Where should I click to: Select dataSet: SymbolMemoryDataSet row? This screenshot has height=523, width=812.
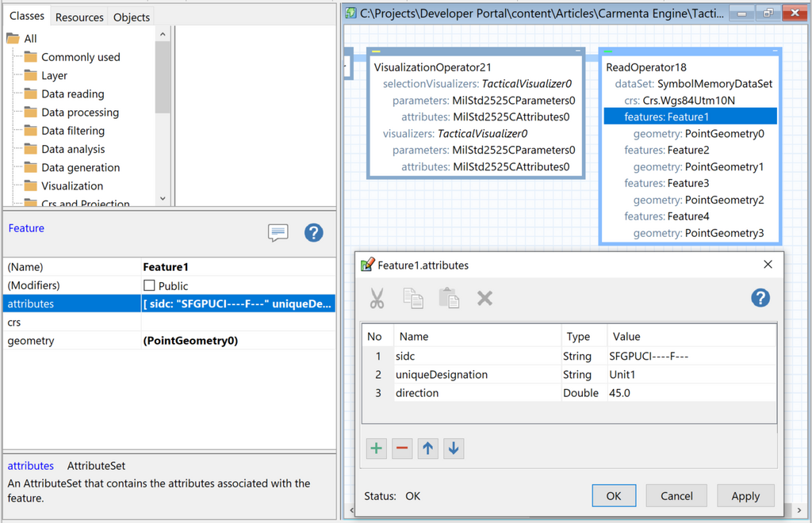coord(693,84)
